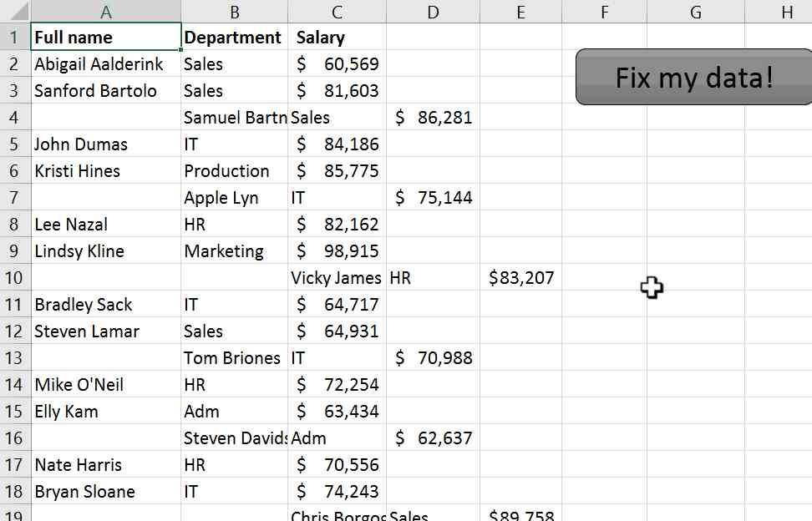Select the cell showing $ 86,281

coord(433,117)
